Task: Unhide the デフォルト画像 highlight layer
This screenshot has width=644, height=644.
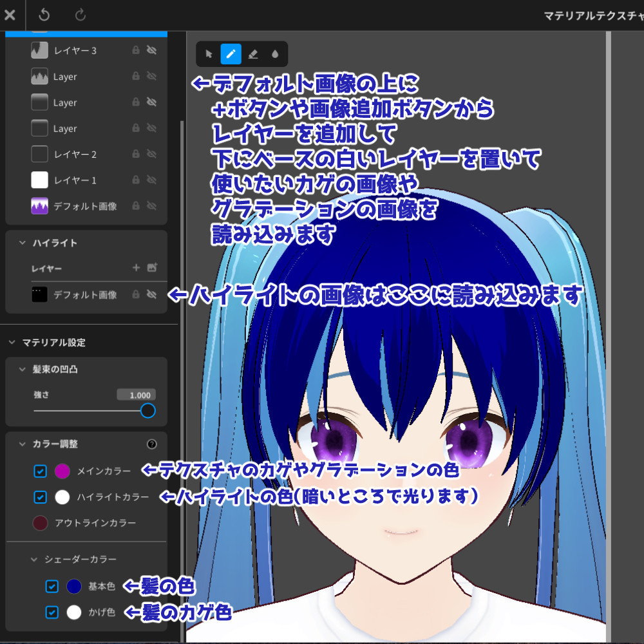Action: [149, 295]
